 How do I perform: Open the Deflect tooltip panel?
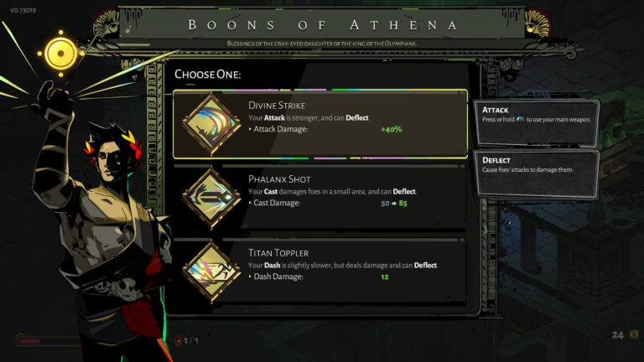click(537, 174)
